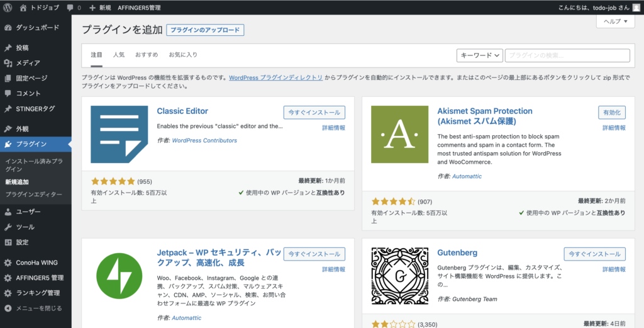Focus the プラグインの検索 search field
Image resolution: width=644 pixels, height=328 pixels.
click(567, 55)
